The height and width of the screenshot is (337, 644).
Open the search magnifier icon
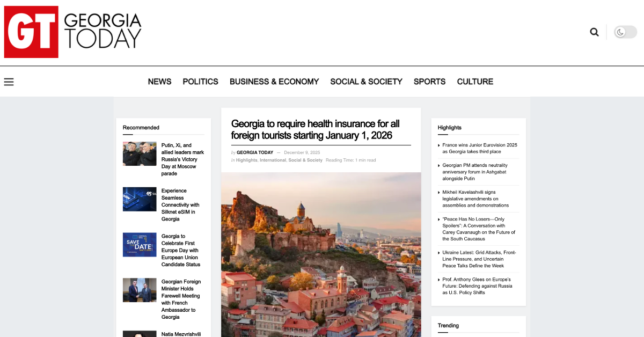(x=594, y=32)
